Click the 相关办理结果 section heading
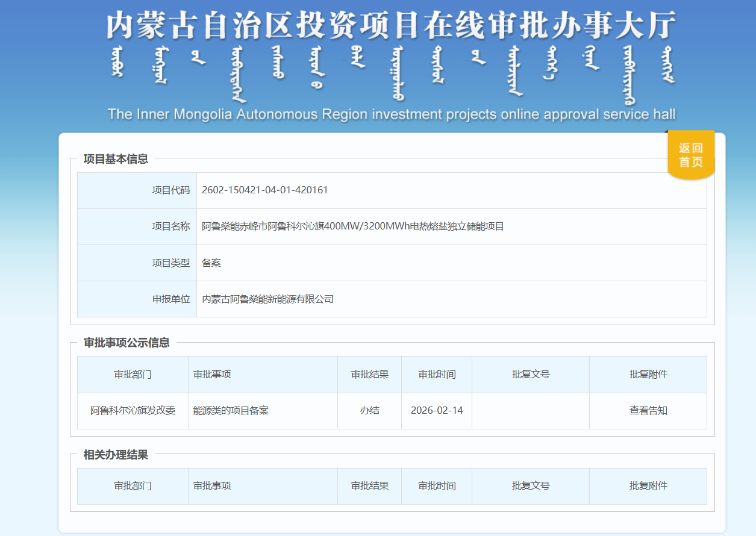The image size is (756, 536). click(116, 455)
